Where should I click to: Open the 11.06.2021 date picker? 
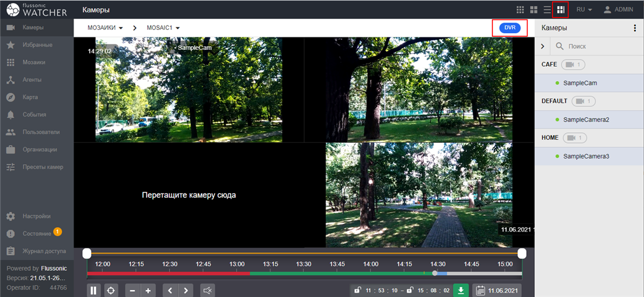point(497,290)
